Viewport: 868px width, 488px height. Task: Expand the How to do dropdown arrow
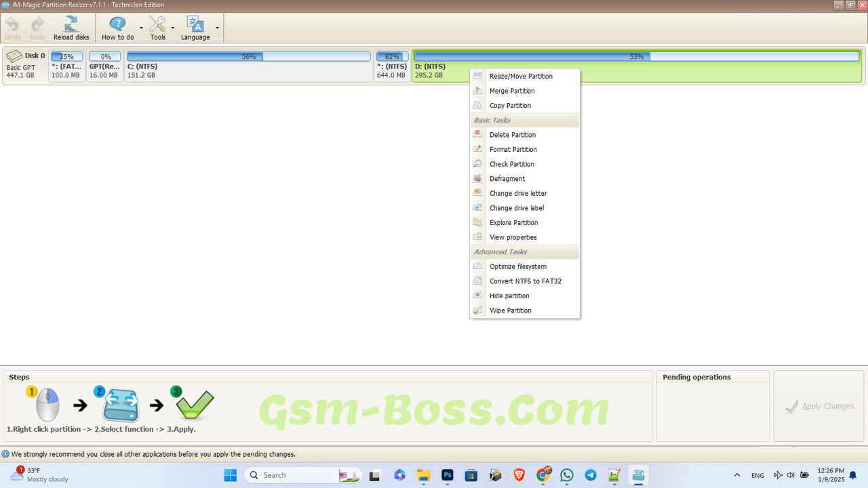point(141,28)
